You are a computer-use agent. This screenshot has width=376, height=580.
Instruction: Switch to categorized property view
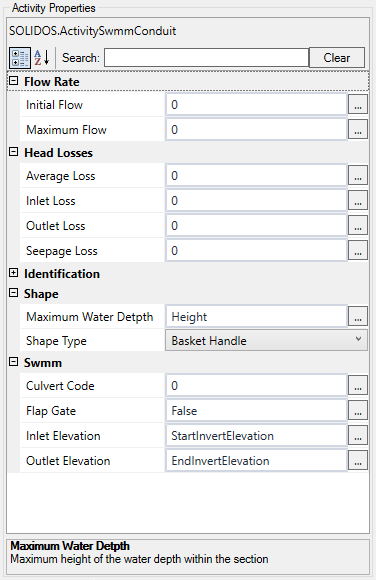(20, 58)
